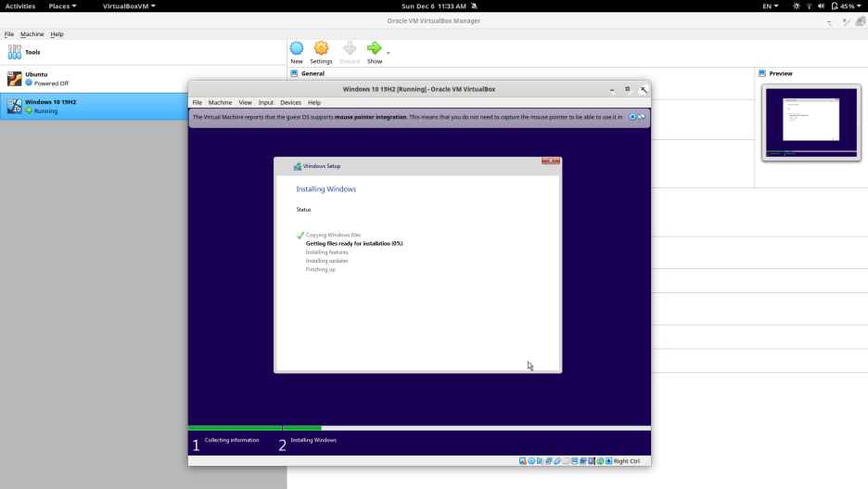Click the Discard toolbar icon

350,48
